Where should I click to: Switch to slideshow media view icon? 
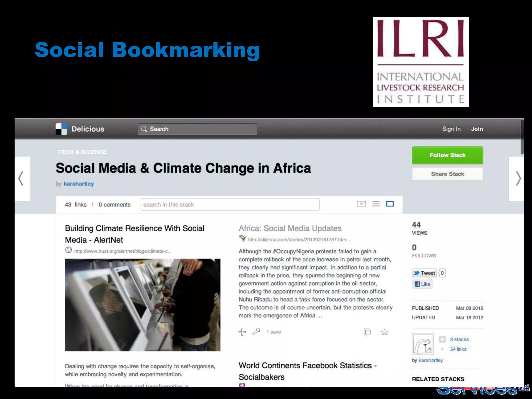click(x=361, y=204)
